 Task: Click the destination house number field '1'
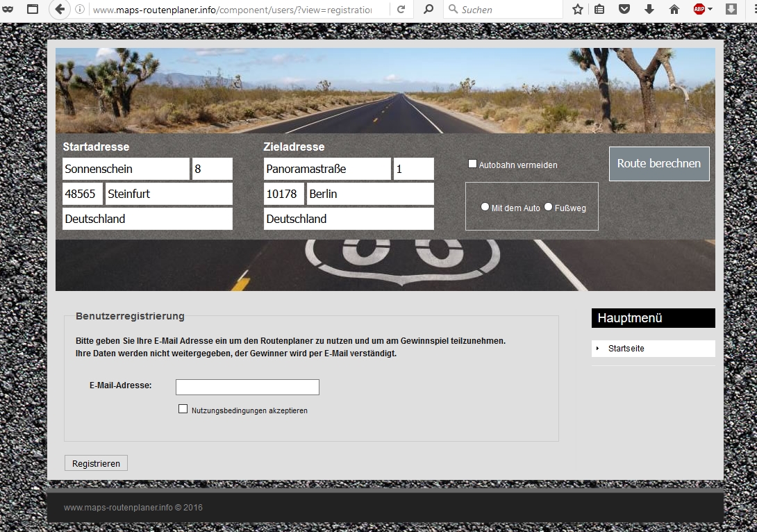pos(414,169)
